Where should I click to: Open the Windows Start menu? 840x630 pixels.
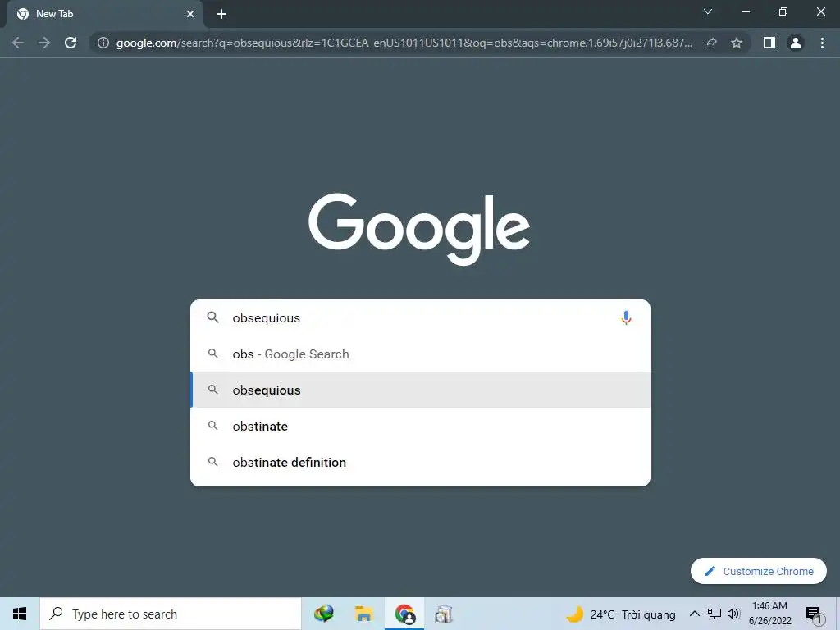[20, 614]
